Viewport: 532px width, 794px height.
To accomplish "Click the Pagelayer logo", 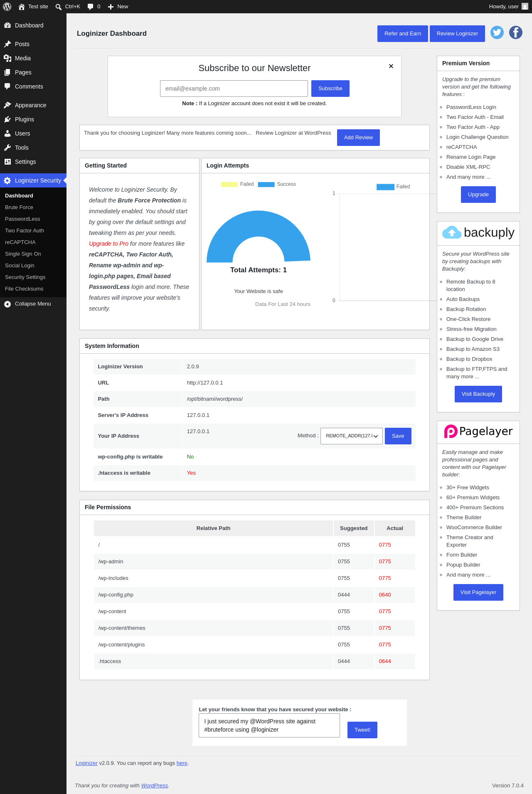I will pyautogui.click(x=478, y=432).
